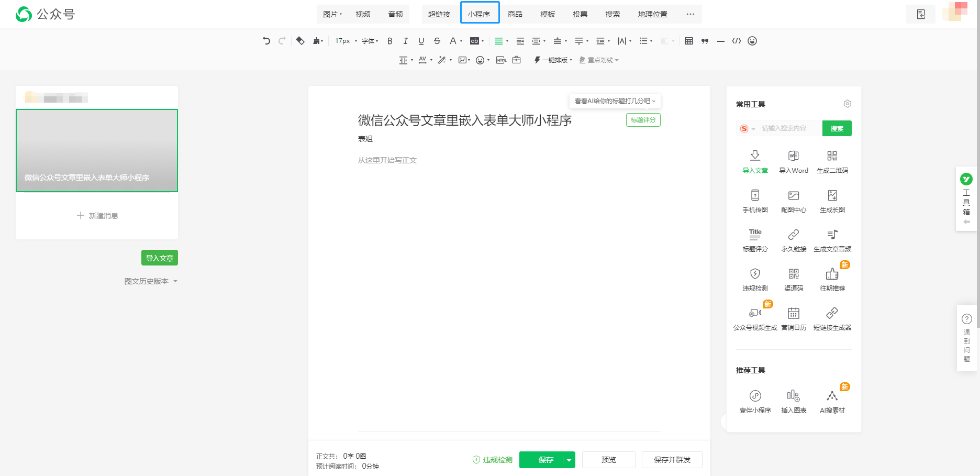
Task: Open the 导入Word tool
Action: tap(794, 161)
